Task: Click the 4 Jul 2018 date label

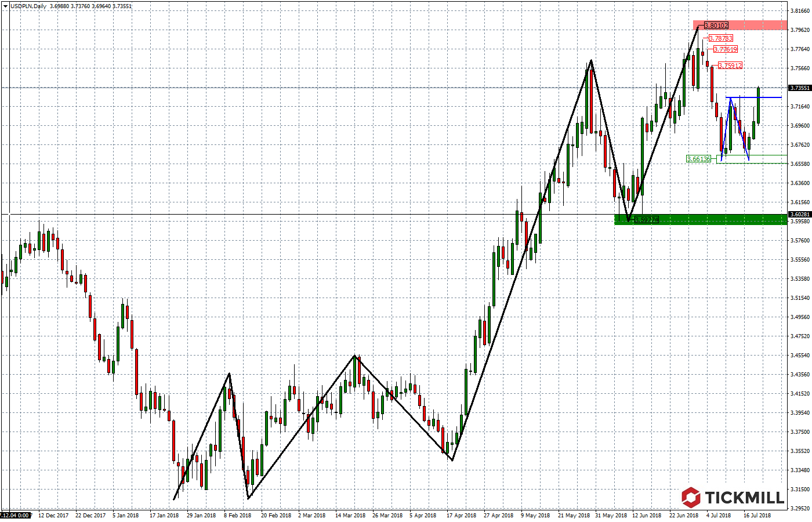Action: click(x=719, y=515)
